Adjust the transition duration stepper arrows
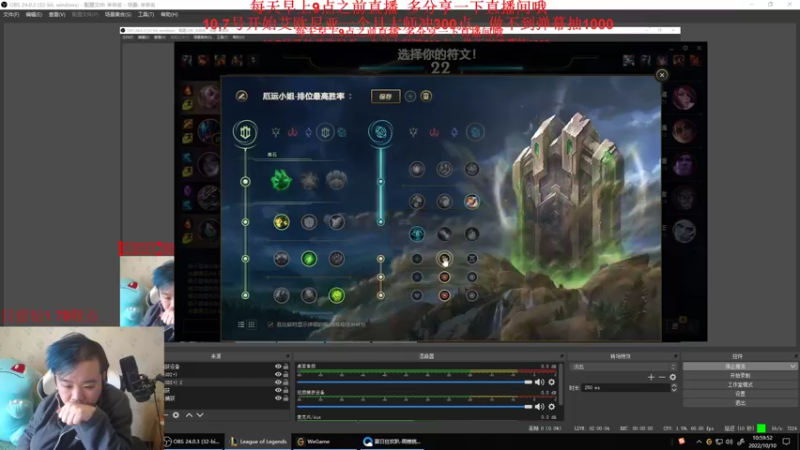 point(674,388)
